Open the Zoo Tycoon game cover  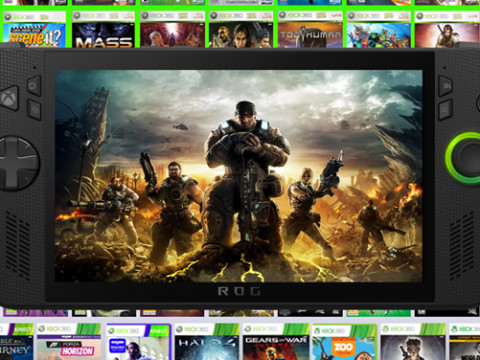click(x=344, y=342)
